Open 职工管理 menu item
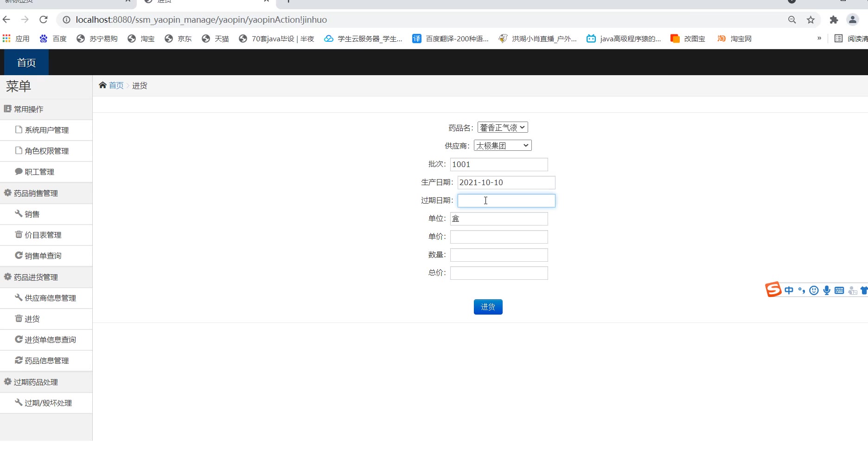This screenshot has width=868, height=464. coord(46,172)
